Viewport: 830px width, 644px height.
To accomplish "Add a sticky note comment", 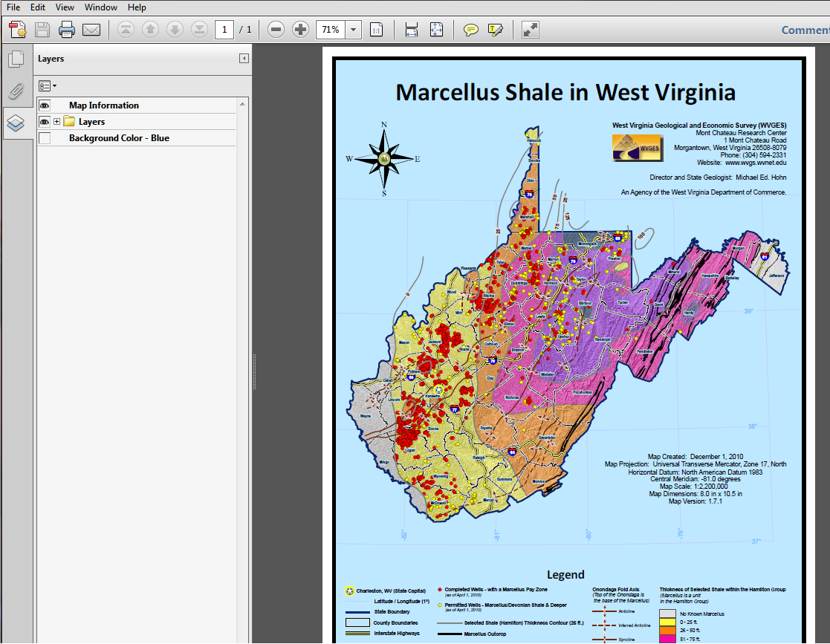I will [470, 30].
